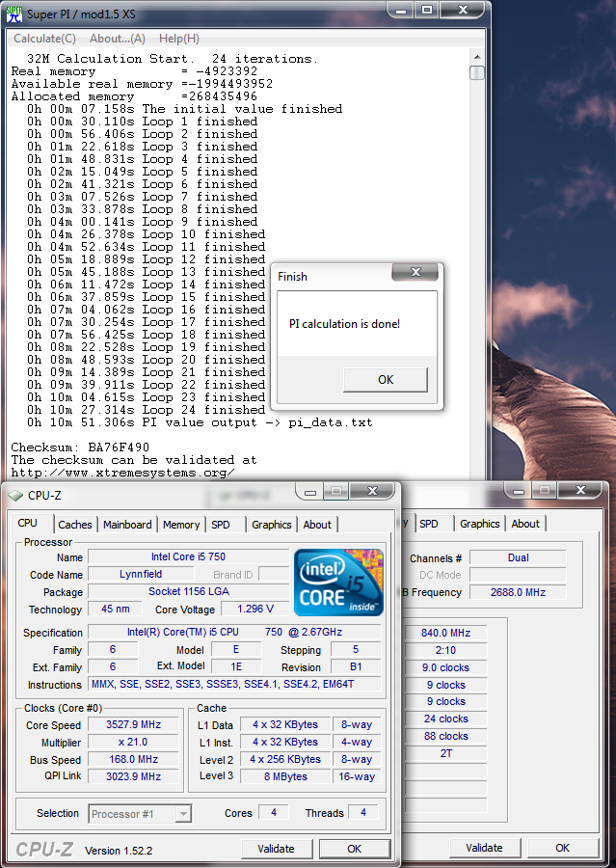
Task: Switch to the Graphics tab in front CPU-Z
Action: 271,525
